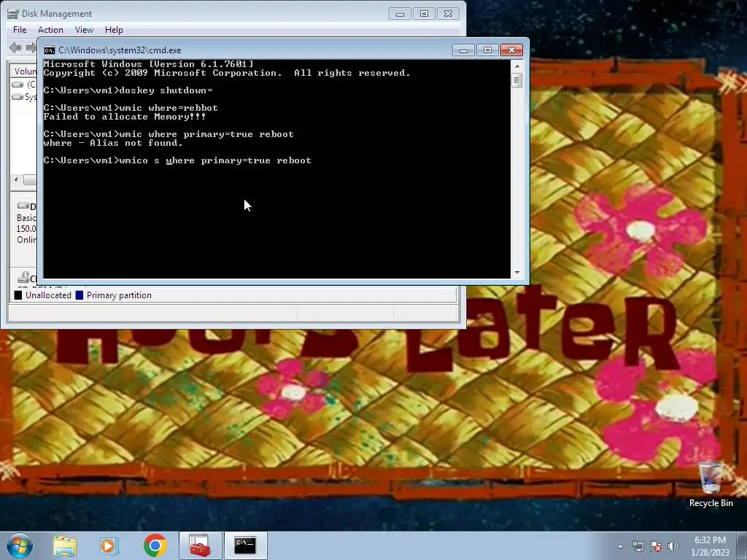Click the current command line with wmico
Viewport: 747px width, 560px height.
(x=177, y=160)
